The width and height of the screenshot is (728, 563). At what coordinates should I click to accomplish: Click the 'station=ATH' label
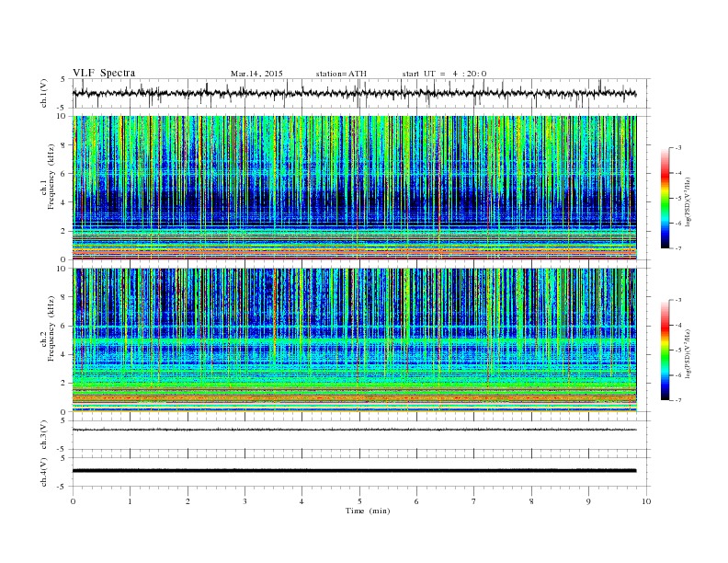[x=341, y=74]
